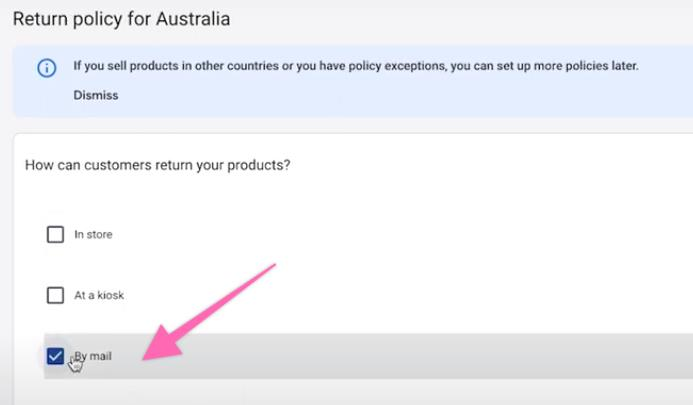Dismiss the policy exceptions info banner
This screenshot has width=693, height=405.
point(95,96)
